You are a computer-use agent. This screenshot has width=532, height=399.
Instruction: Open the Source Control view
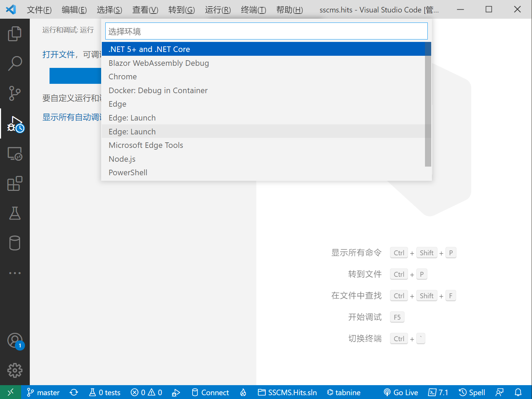click(x=15, y=93)
